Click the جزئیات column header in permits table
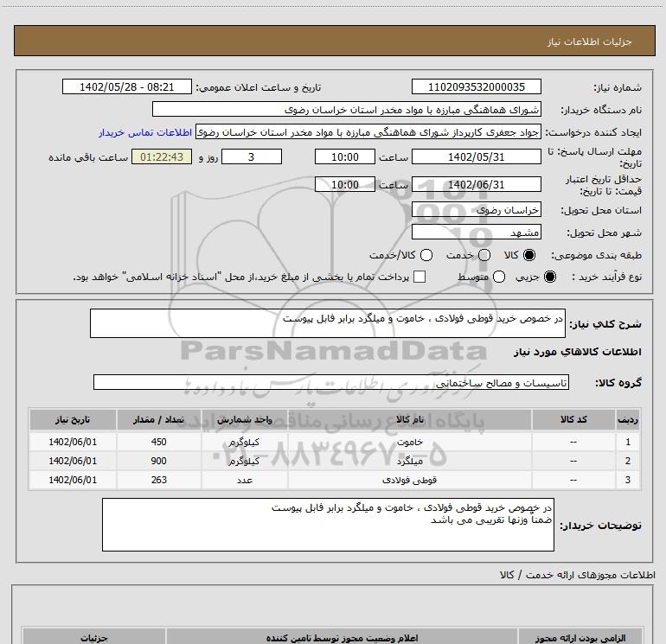Viewport: 666px width, 644px height. tap(94, 638)
